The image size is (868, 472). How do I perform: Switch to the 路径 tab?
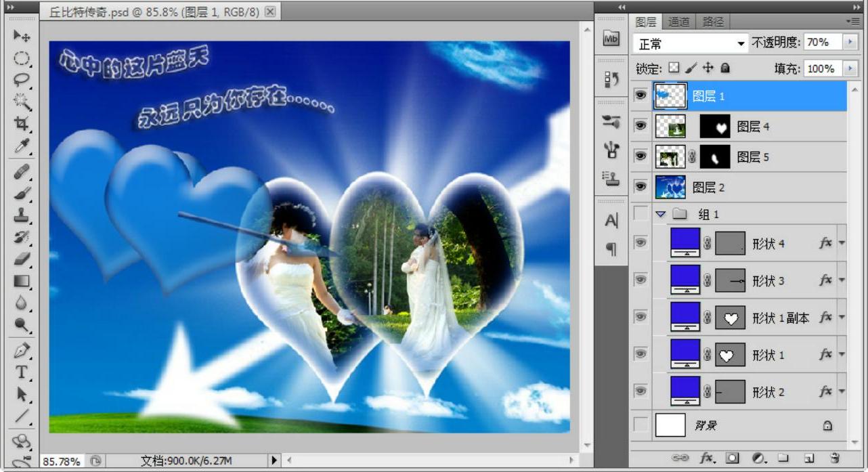(x=713, y=22)
